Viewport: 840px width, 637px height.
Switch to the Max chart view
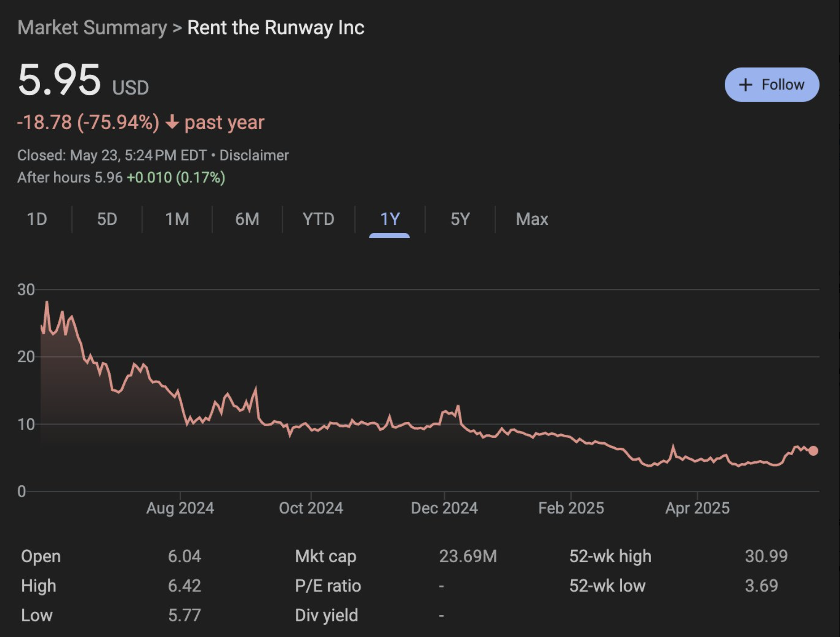pos(532,219)
